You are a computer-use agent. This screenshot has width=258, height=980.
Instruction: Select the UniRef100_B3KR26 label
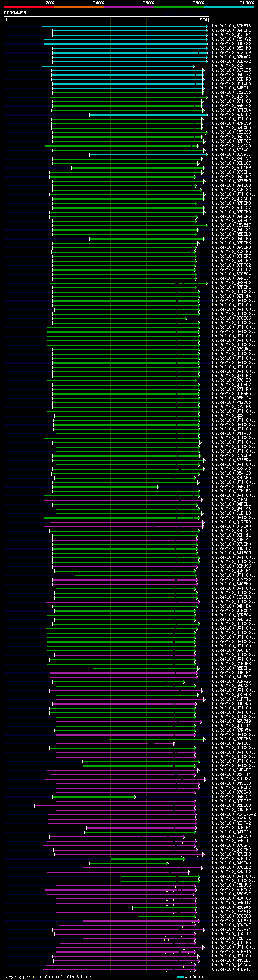pyautogui.click(x=231, y=682)
